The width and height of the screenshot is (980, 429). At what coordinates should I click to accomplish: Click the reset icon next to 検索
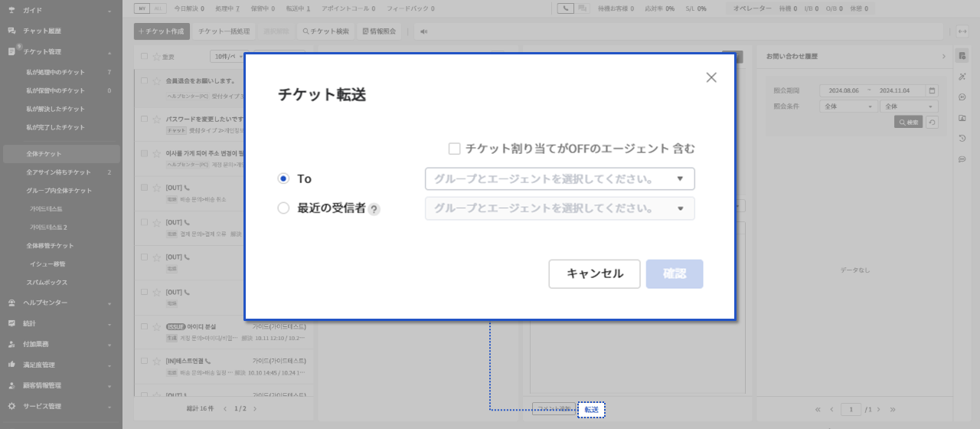pyautogui.click(x=932, y=122)
